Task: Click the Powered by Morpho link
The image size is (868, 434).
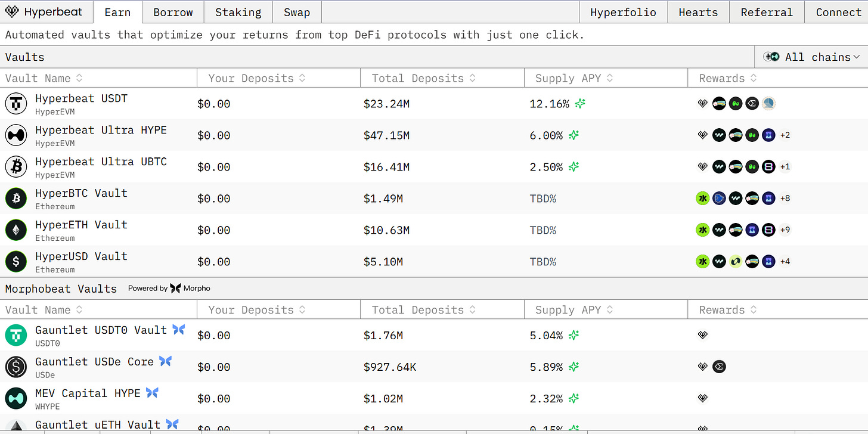Action: click(x=169, y=288)
